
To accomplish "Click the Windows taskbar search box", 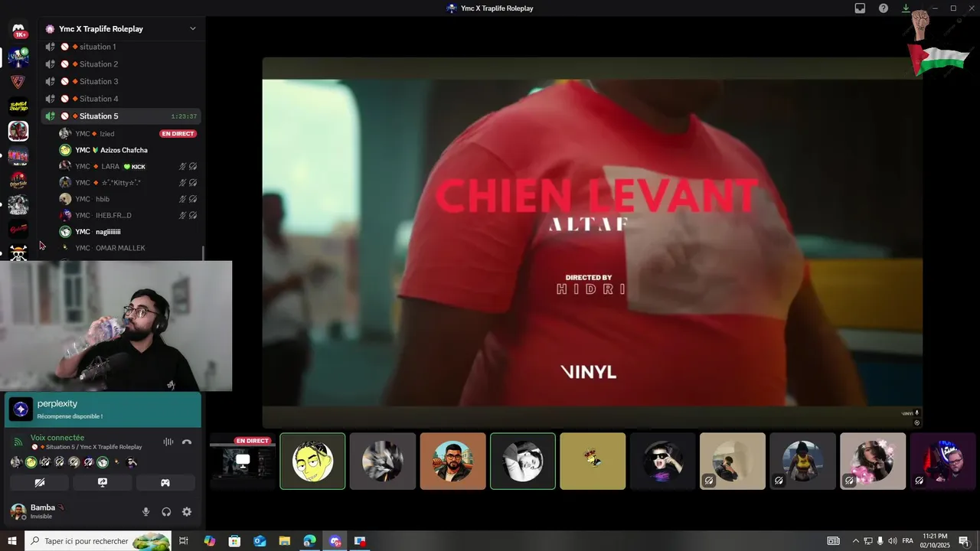I will point(98,541).
